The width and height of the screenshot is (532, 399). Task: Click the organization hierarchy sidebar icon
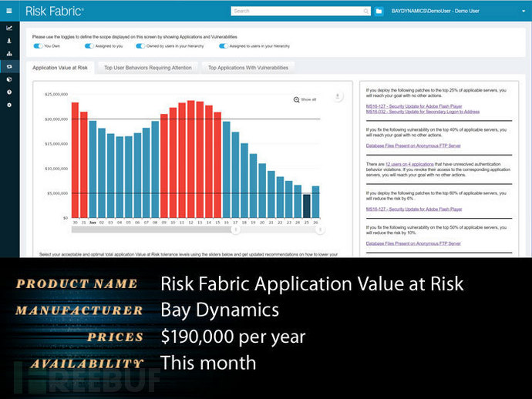tap(9, 54)
